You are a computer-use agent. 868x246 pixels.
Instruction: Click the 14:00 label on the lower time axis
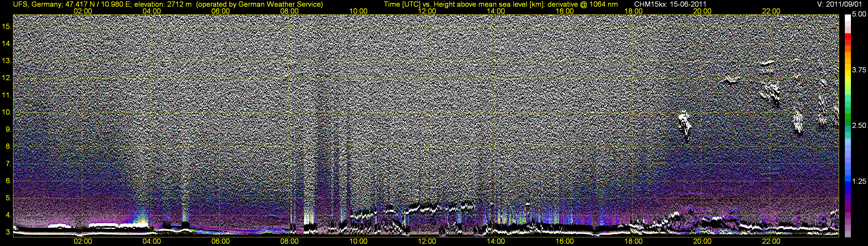[496, 241]
